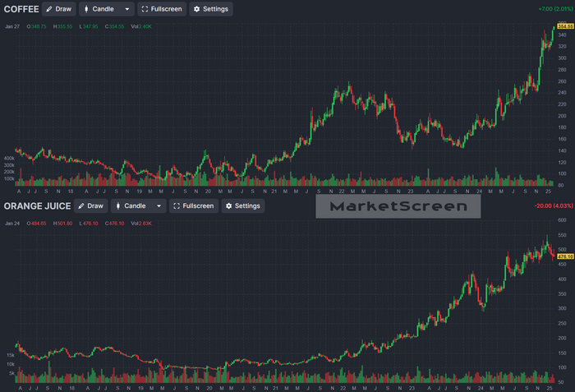Click the low value 347.95
575x392 pixels.
point(90,26)
